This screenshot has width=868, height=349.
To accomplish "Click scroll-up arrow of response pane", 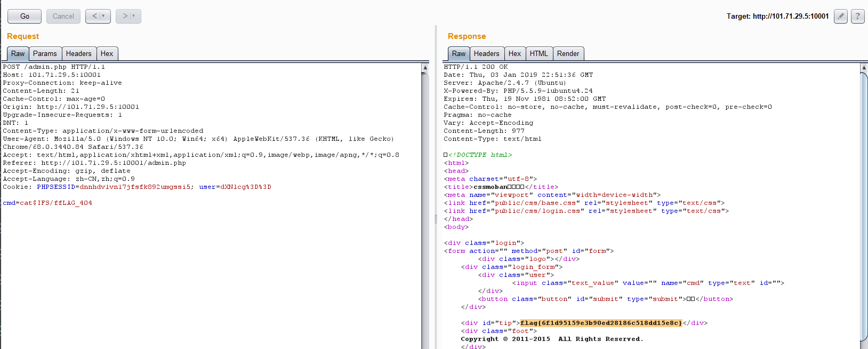I will click(864, 67).
